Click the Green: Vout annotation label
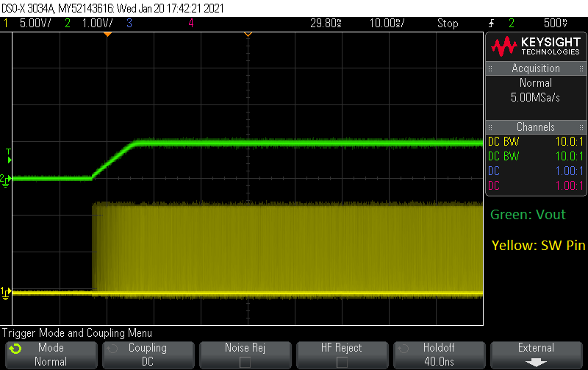 [x=528, y=215]
